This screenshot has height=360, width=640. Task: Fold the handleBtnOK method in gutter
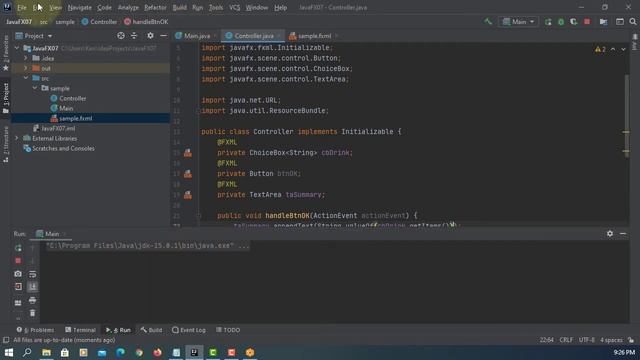point(199,216)
